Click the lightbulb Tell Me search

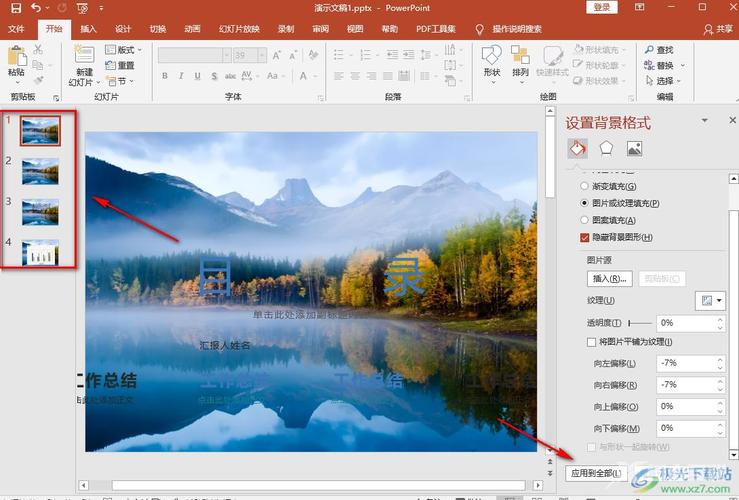479,29
